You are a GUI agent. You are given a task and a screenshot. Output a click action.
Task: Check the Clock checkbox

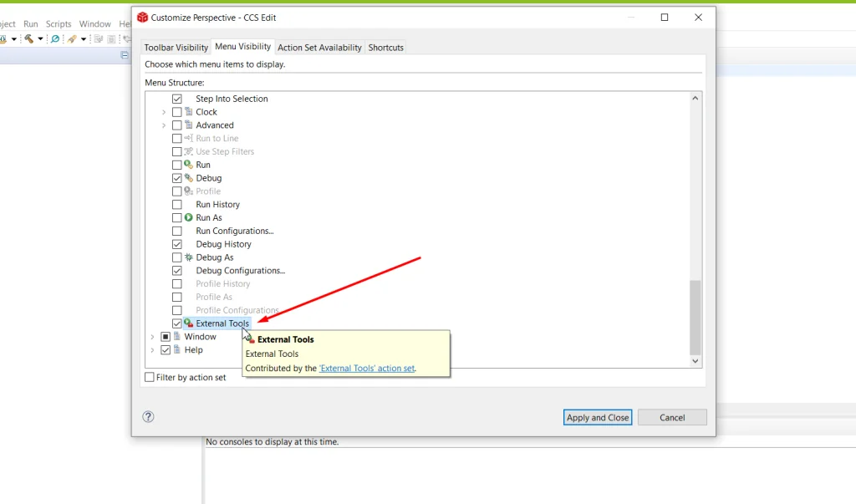pyautogui.click(x=177, y=112)
